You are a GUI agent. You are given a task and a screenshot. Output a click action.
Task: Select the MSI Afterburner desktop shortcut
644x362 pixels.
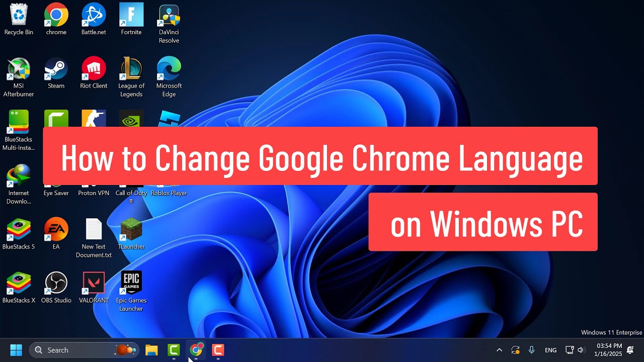pos(19,77)
